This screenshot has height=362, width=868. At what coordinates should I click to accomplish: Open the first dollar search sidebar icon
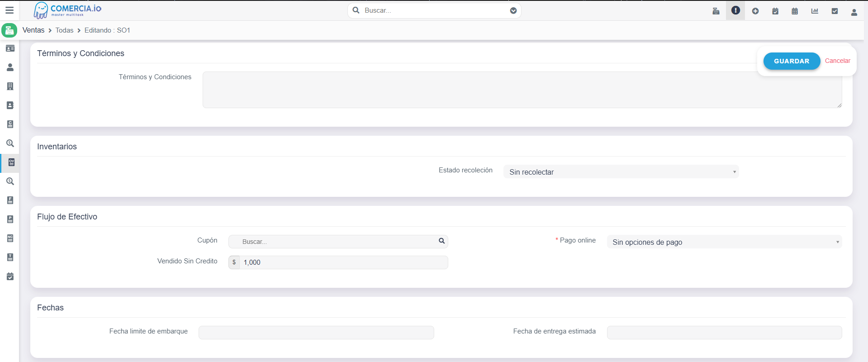click(x=10, y=143)
